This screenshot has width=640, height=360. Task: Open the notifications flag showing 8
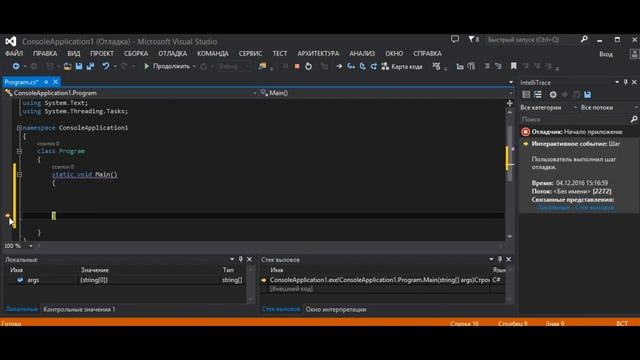[x=473, y=39]
